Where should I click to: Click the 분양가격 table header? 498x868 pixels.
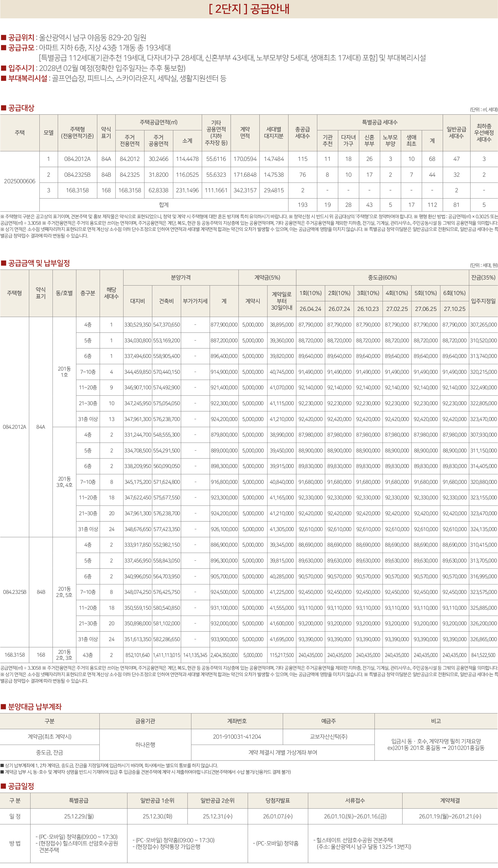(x=181, y=277)
